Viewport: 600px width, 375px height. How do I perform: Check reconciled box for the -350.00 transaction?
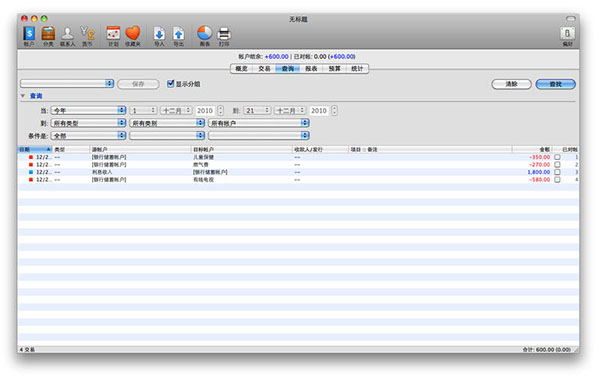click(x=557, y=157)
